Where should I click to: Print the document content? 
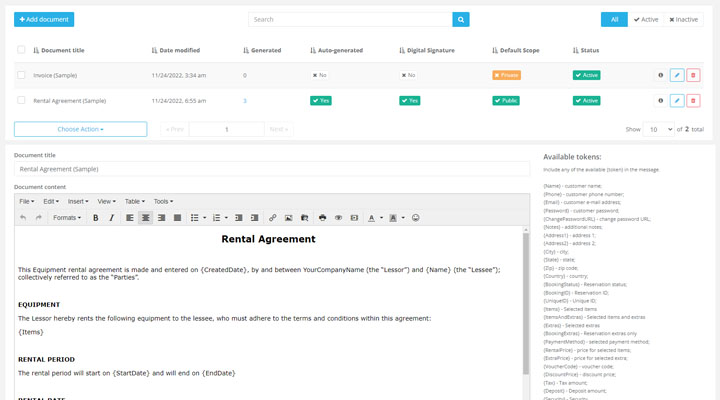322,218
